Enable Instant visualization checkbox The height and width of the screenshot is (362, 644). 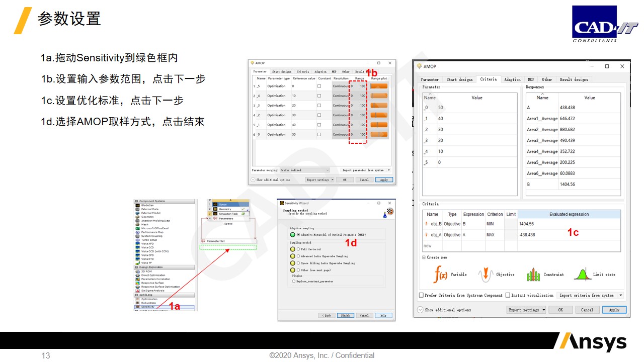(508, 295)
